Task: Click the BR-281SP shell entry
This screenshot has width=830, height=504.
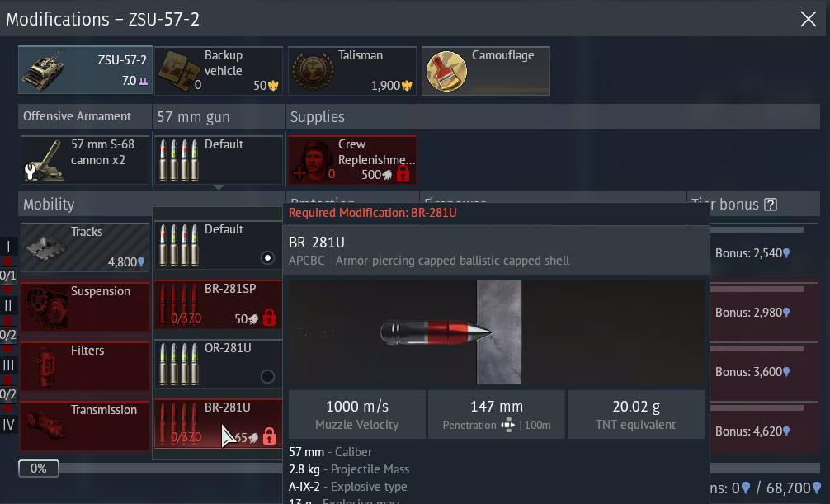Action: [218, 304]
